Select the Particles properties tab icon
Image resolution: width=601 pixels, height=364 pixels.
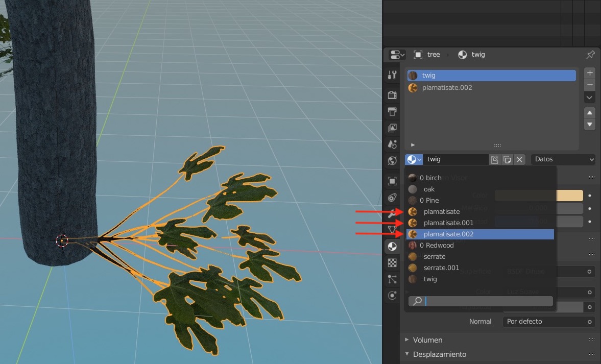tap(392, 279)
